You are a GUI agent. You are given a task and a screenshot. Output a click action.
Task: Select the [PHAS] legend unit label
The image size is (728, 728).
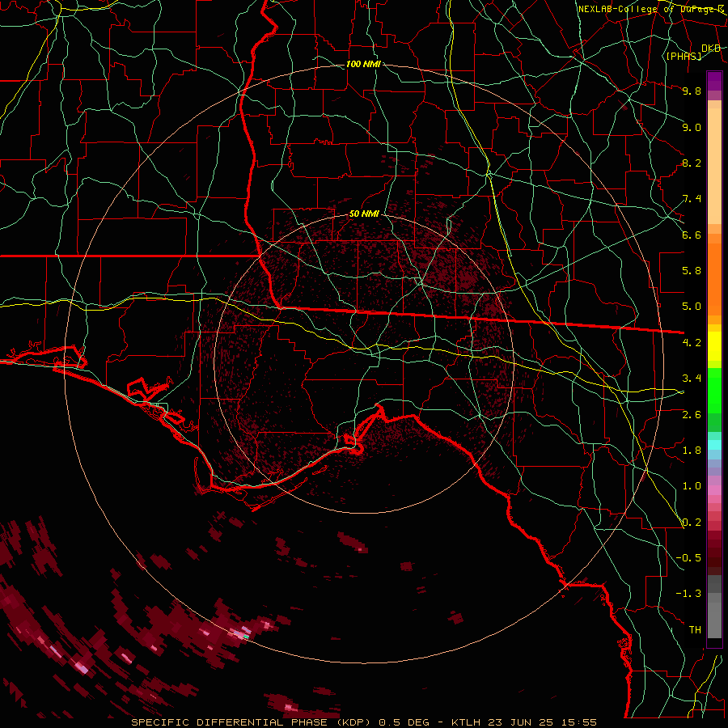click(684, 56)
